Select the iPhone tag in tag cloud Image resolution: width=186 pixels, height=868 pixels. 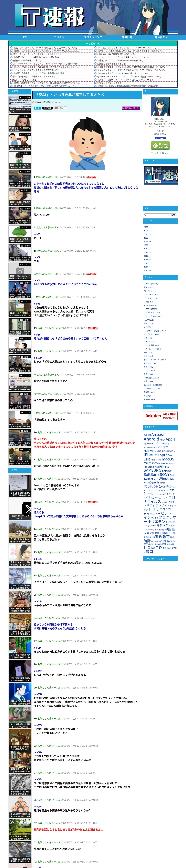pos(150,455)
